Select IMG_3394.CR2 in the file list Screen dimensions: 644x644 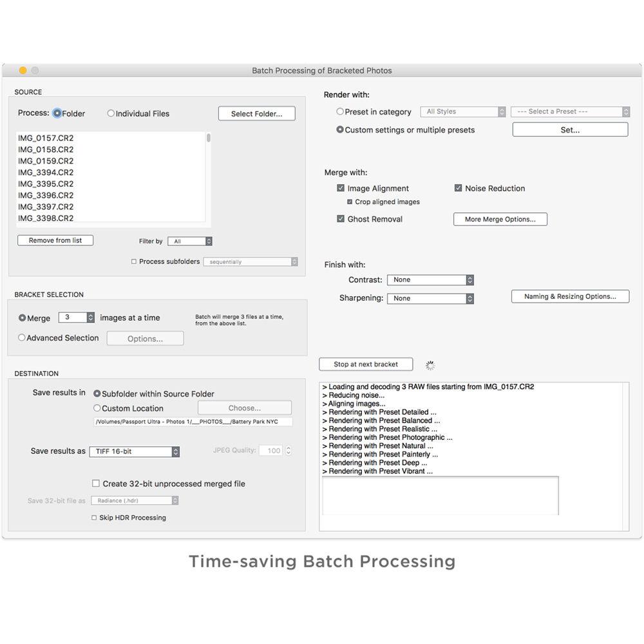pyautogui.click(x=46, y=173)
